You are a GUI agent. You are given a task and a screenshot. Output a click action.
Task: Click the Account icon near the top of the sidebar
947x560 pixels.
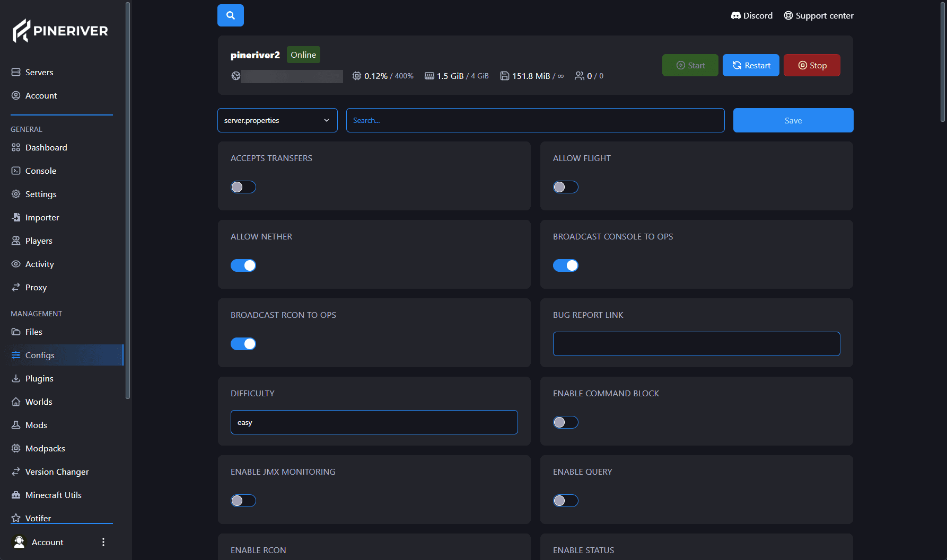[x=16, y=95]
